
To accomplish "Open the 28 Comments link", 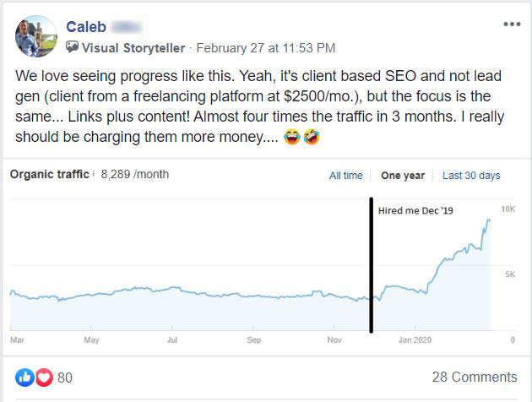I will tap(475, 377).
